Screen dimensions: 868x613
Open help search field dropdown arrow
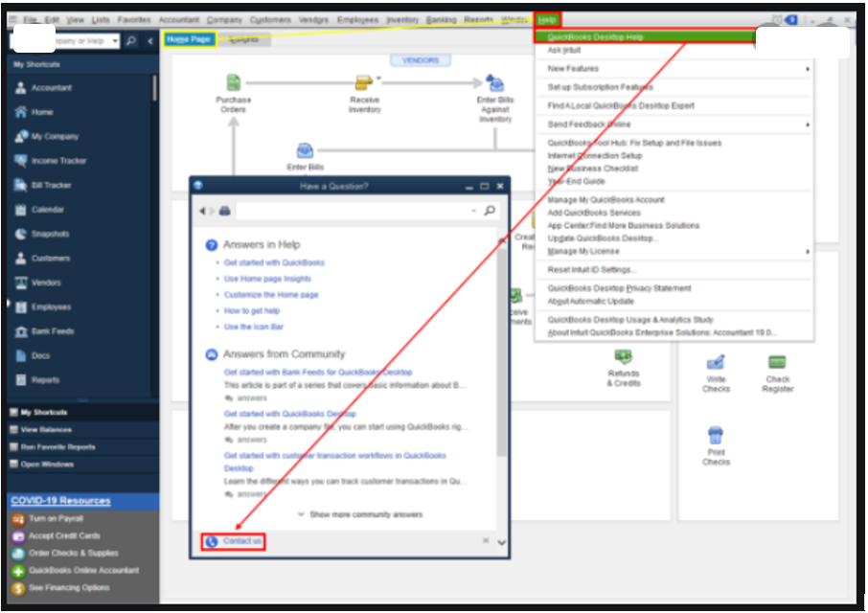click(474, 211)
